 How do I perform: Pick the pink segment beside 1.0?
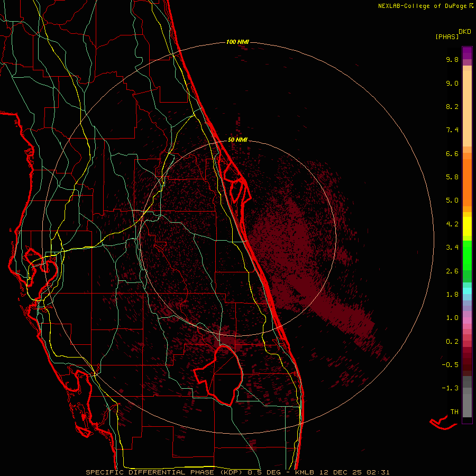(x=467, y=321)
